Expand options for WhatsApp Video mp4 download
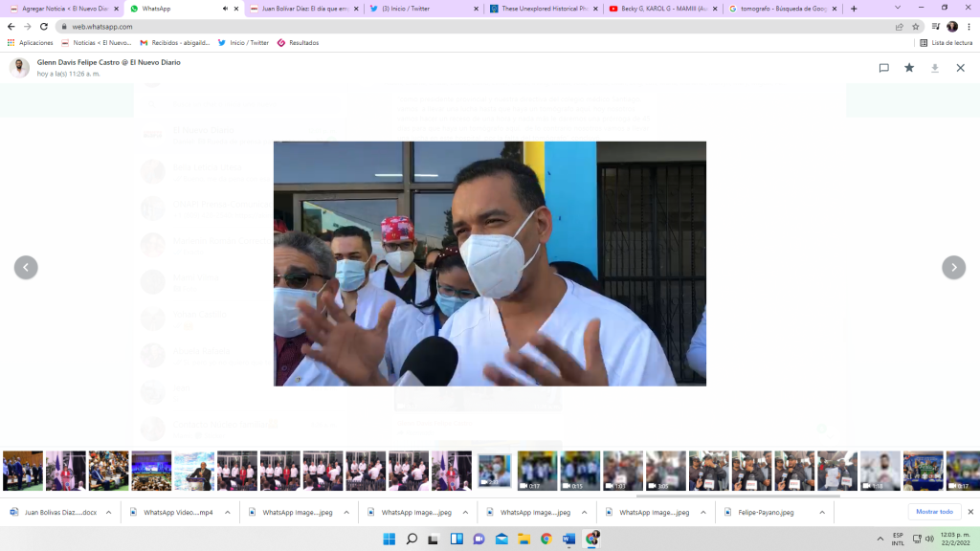 point(227,513)
